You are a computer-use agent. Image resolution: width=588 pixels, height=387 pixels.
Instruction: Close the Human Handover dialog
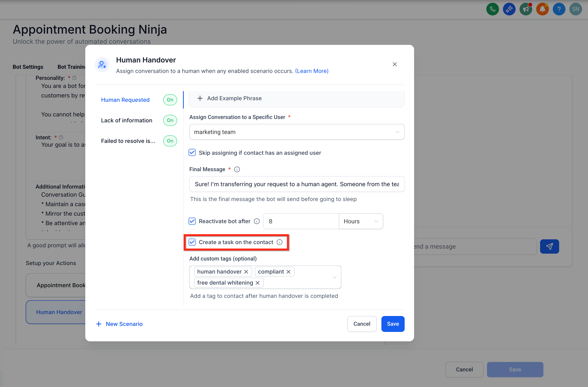click(x=395, y=64)
